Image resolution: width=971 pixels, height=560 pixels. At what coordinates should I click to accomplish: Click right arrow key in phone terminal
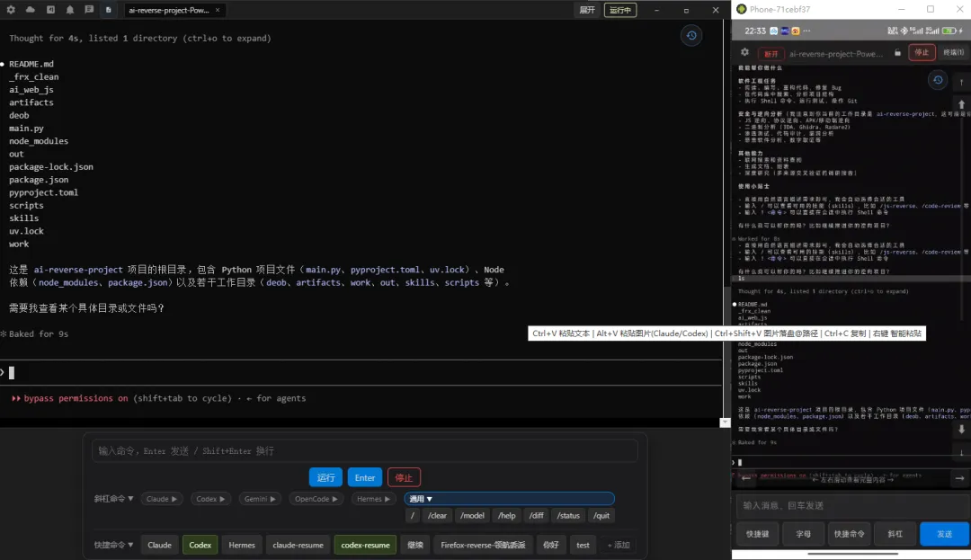(x=959, y=478)
